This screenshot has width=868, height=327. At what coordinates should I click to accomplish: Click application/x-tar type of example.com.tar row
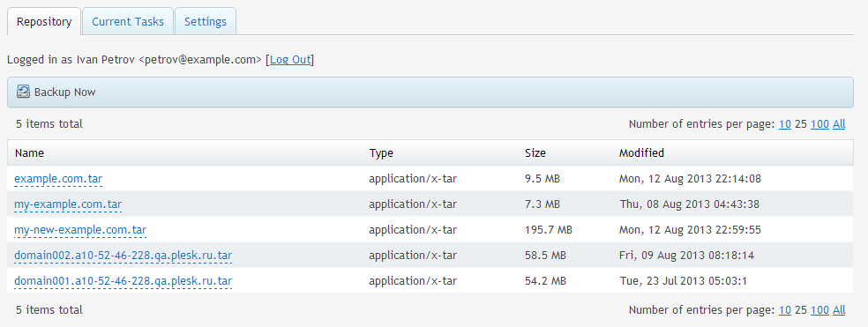[x=413, y=179]
